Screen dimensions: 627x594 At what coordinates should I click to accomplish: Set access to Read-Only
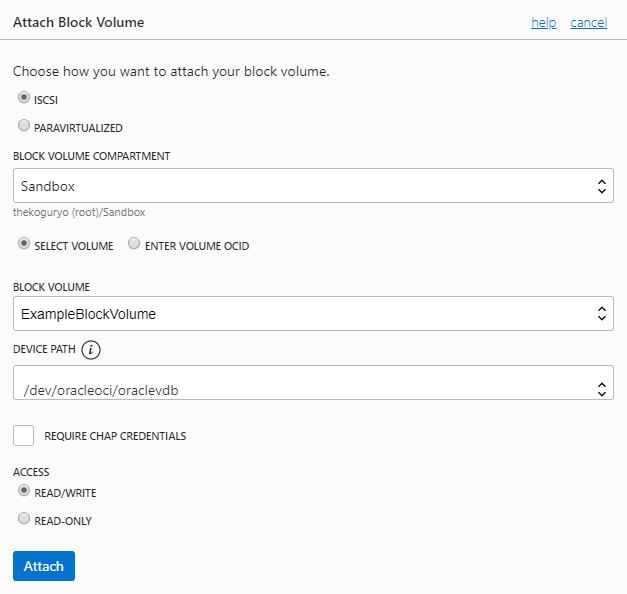click(24, 519)
